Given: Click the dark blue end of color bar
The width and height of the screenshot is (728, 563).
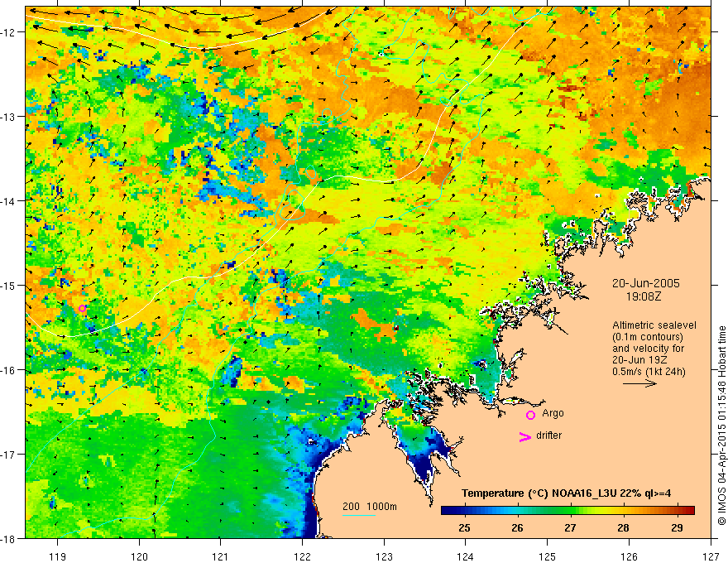Looking at the screenshot, I should click(447, 510).
